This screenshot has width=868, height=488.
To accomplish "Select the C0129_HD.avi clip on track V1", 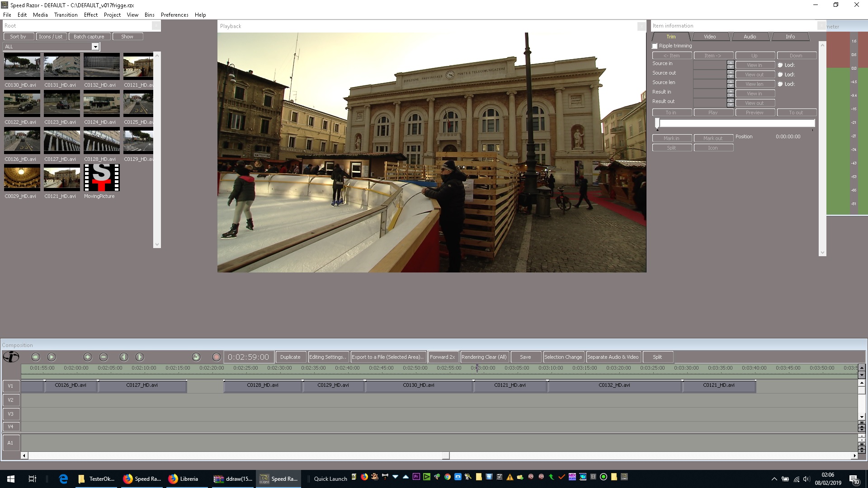I will pos(334,386).
